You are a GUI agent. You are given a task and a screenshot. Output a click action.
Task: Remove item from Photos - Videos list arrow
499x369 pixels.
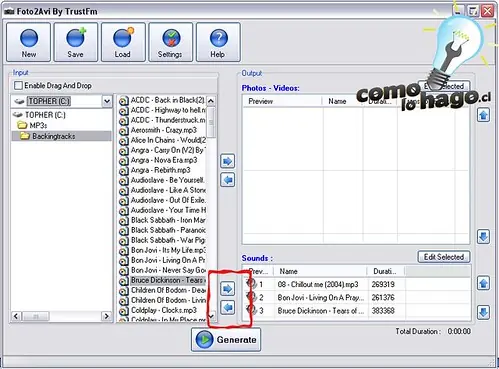click(x=228, y=180)
